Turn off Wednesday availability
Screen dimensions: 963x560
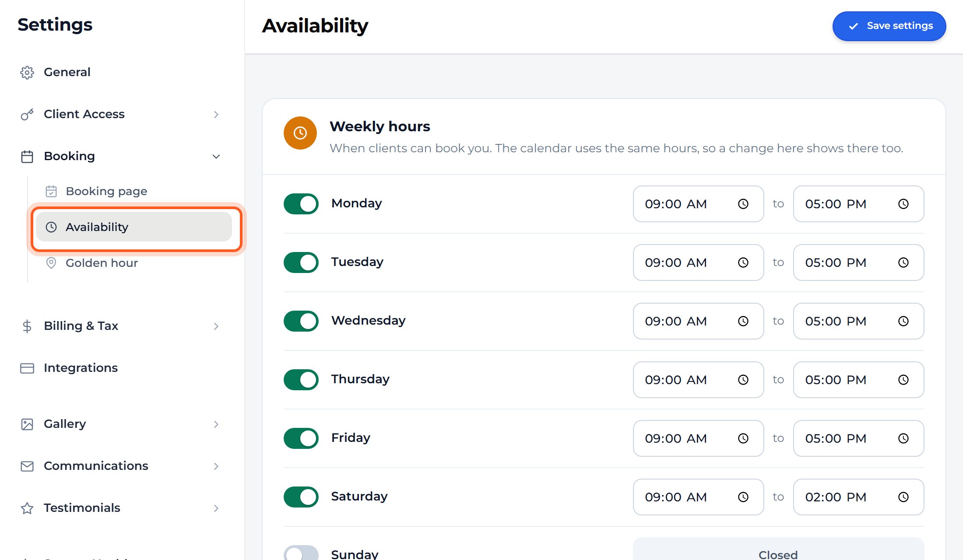click(301, 321)
